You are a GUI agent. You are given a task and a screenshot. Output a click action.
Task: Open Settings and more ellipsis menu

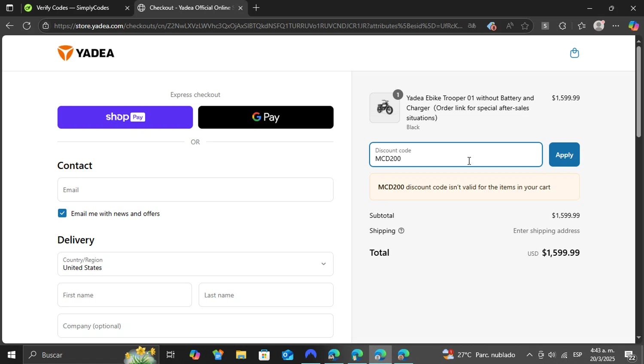616,26
